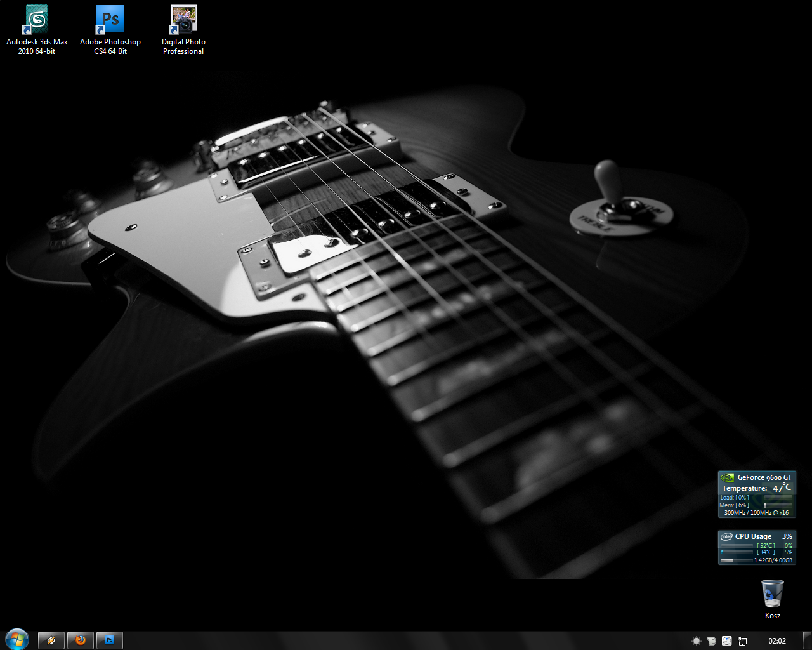Click the NVIDIA logo in GPU gadget
This screenshot has height=650, width=812.
(x=727, y=477)
